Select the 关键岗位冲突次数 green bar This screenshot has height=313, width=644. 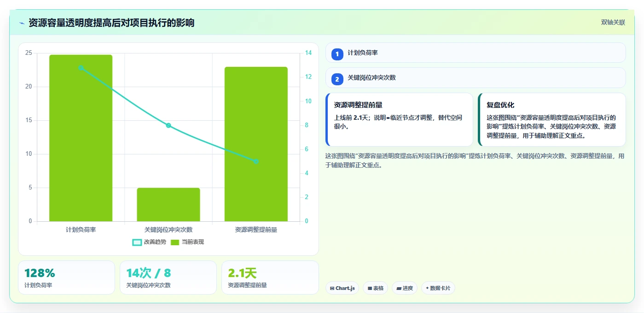(168, 205)
